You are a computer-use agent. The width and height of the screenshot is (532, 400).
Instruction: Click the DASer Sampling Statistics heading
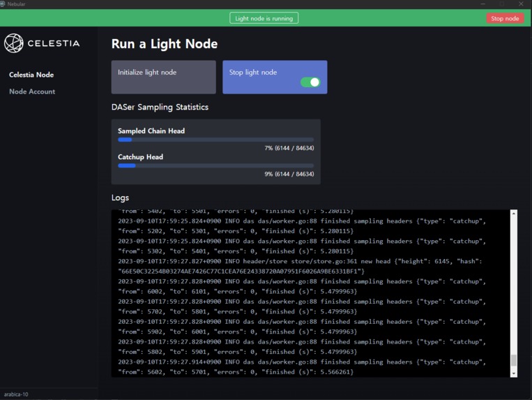[160, 108]
